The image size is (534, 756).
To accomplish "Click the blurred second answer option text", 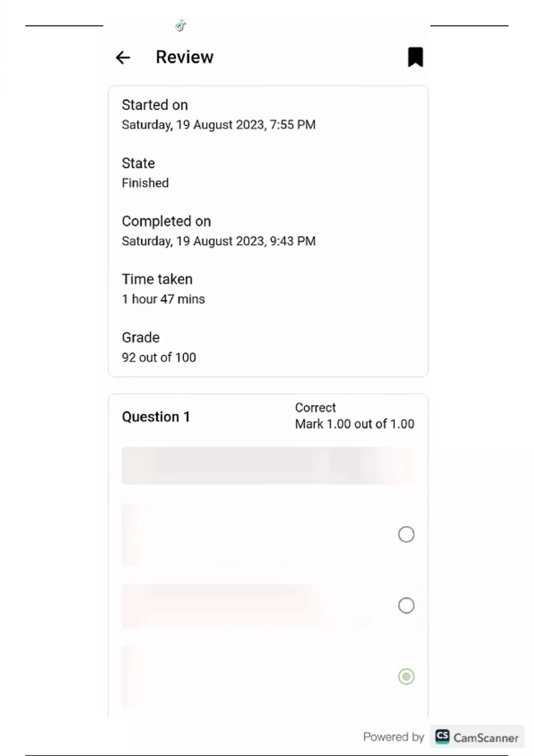I will (x=222, y=605).
